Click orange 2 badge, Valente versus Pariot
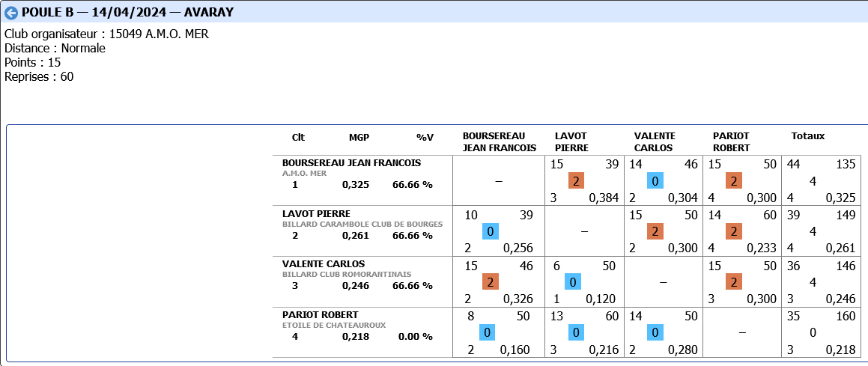Viewport: 868px width, 366px height. click(x=733, y=282)
